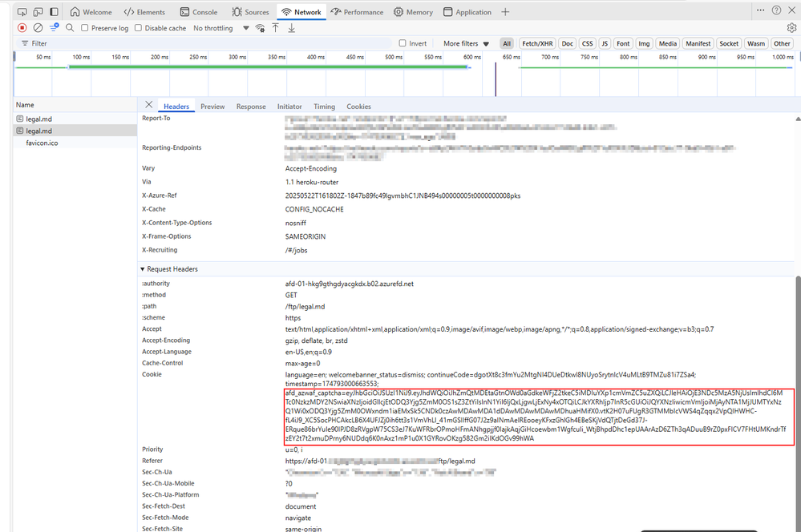Filter by Other requests
This screenshot has width=801, height=532.
(x=782, y=43)
